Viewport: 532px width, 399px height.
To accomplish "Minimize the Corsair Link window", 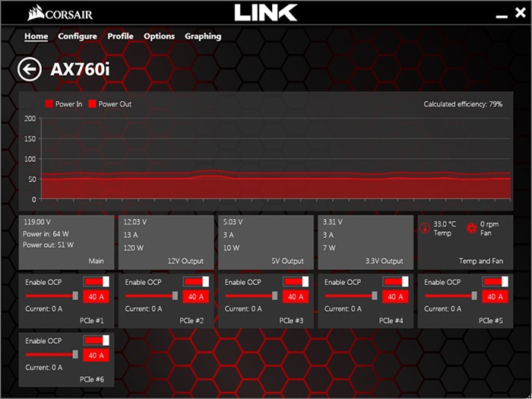I will [x=502, y=16].
